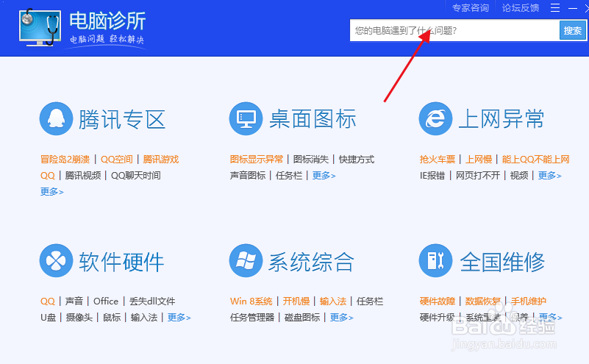Image resolution: width=589 pixels, height=364 pixels.
Task: Select the 腾讯视频 link
Action: (x=83, y=176)
